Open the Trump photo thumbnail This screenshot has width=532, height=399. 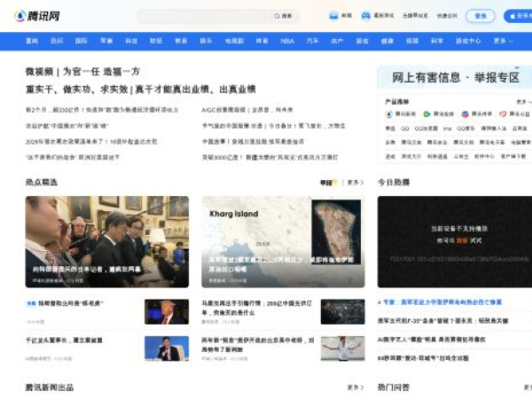[167, 312]
